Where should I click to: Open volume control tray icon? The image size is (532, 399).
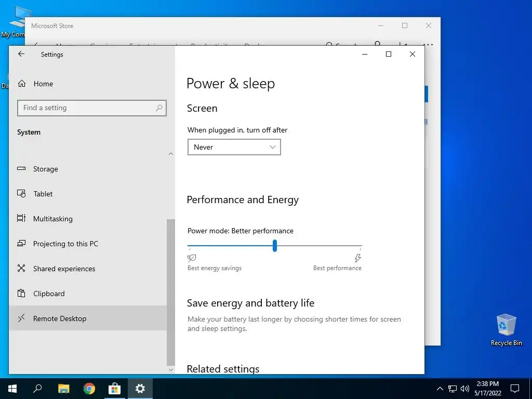click(465, 389)
